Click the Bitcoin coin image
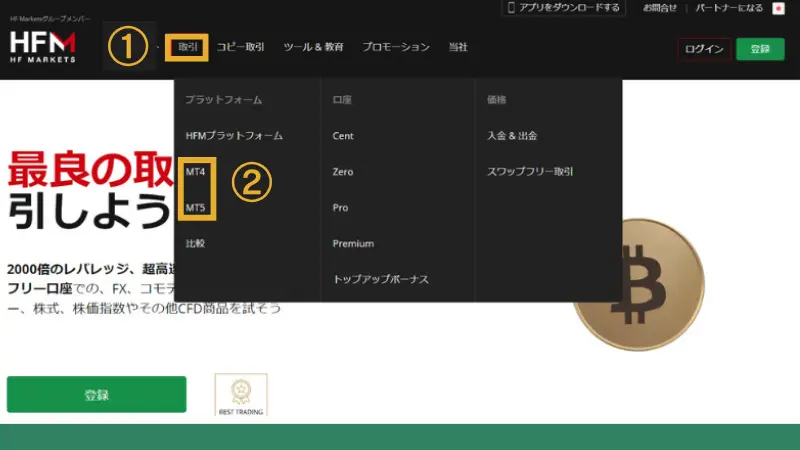The height and width of the screenshot is (450, 800). pyautogui.click(x=639, y=284)
